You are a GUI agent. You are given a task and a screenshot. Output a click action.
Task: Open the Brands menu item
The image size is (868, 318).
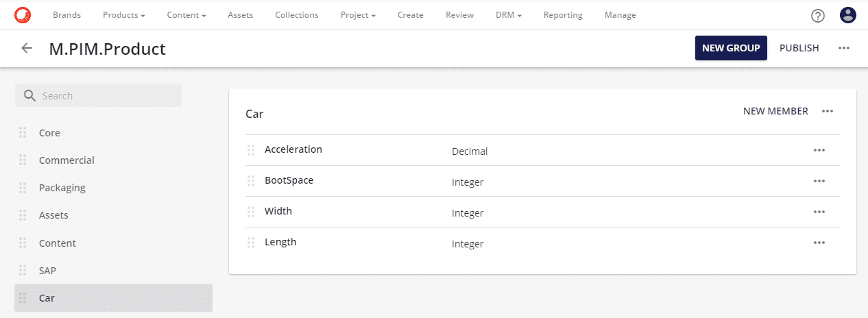click(67, 15)
